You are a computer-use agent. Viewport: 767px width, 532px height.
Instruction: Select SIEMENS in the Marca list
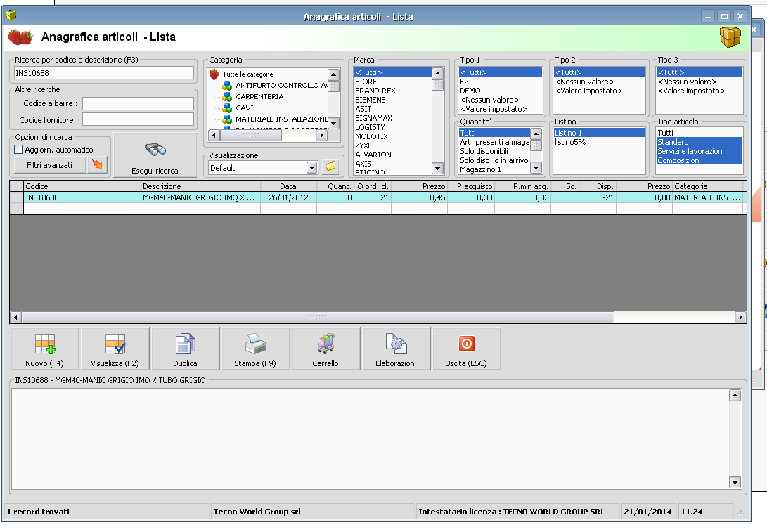(x=370, y=100)
